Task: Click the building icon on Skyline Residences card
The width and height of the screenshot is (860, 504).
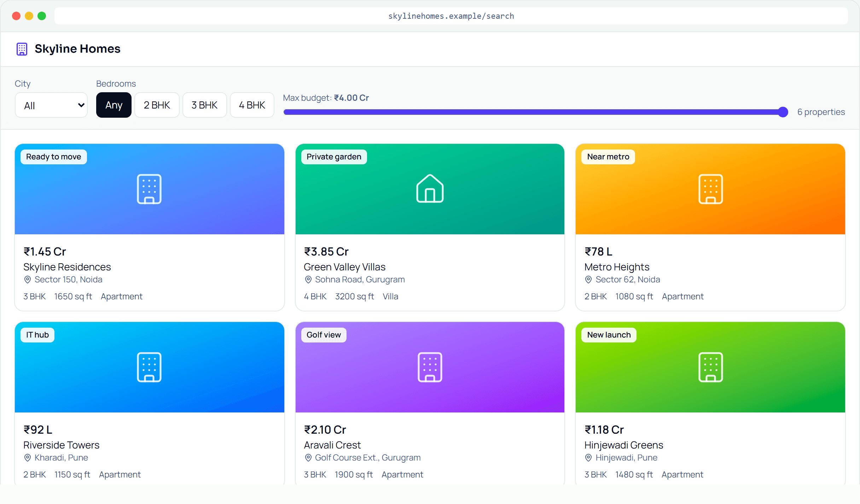Action: pos(149,189)
